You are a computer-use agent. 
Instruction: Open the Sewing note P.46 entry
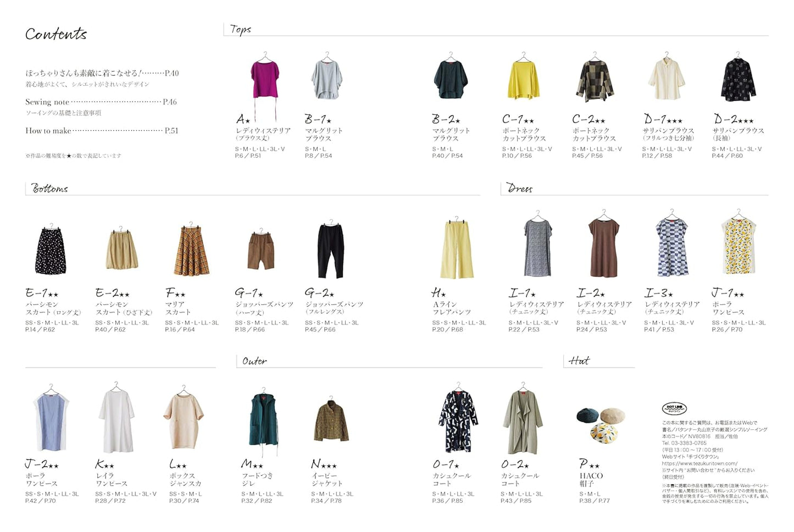click(x=101, y=102)
